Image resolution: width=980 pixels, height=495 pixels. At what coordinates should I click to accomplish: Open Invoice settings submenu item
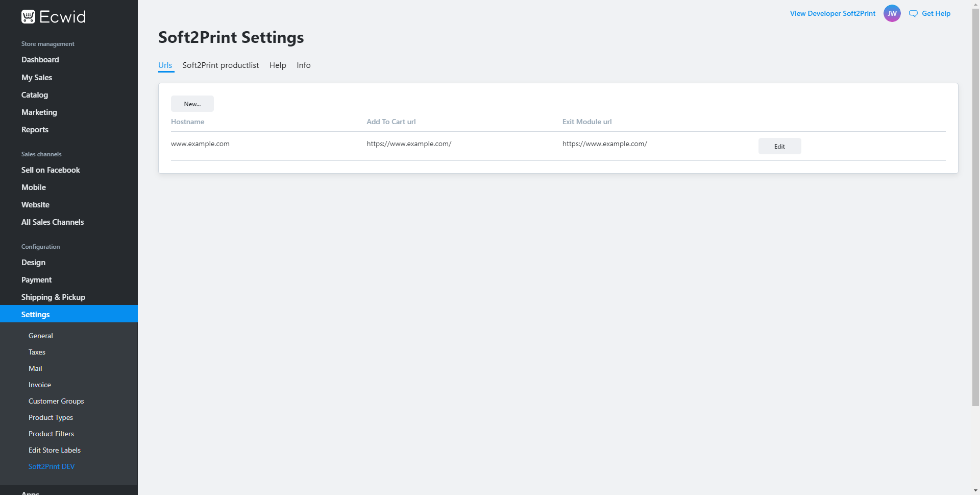(x=40, y=385)
